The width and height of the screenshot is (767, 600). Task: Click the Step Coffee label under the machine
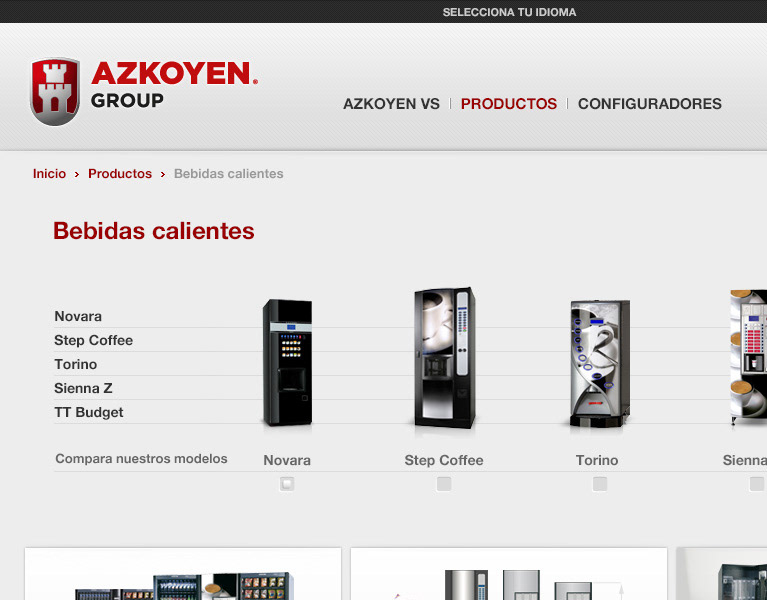coord(444,460)
